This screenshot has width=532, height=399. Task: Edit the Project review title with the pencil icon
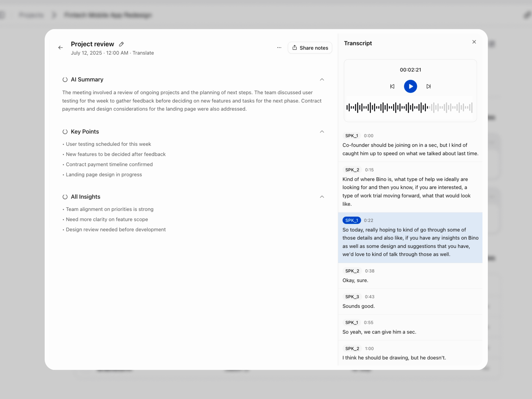[x=121, y=44]
